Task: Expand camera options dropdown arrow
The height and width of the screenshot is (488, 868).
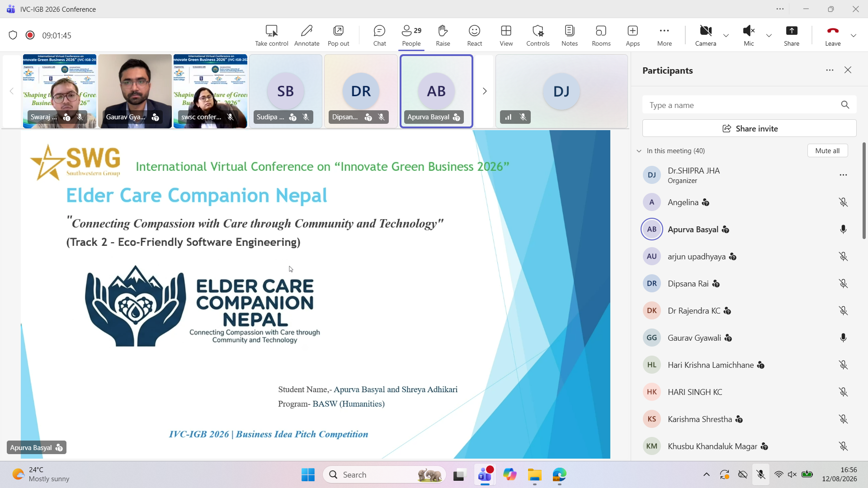Action: [x=726, y=35]
